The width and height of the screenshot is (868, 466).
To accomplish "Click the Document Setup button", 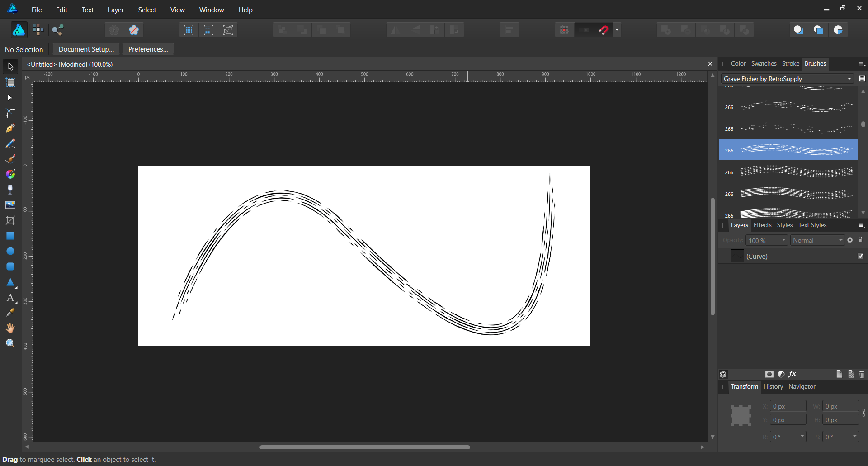I will [86, 49].
